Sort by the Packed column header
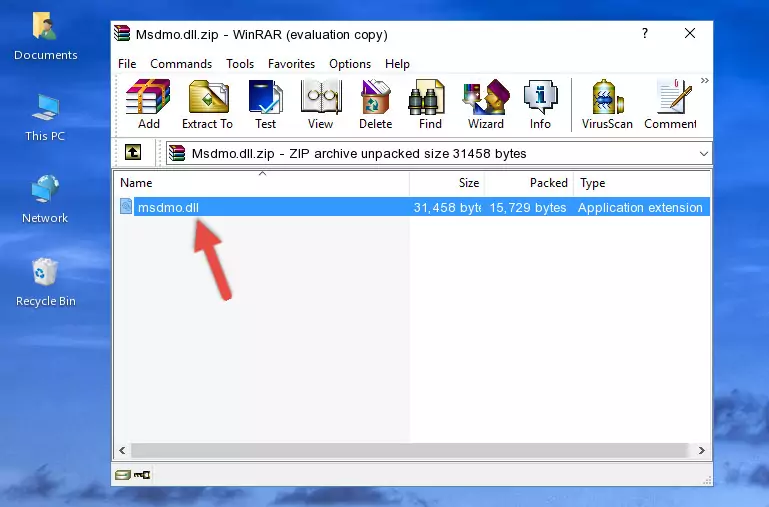Screen dimensions: 769x507 click(x=529, y=183)
